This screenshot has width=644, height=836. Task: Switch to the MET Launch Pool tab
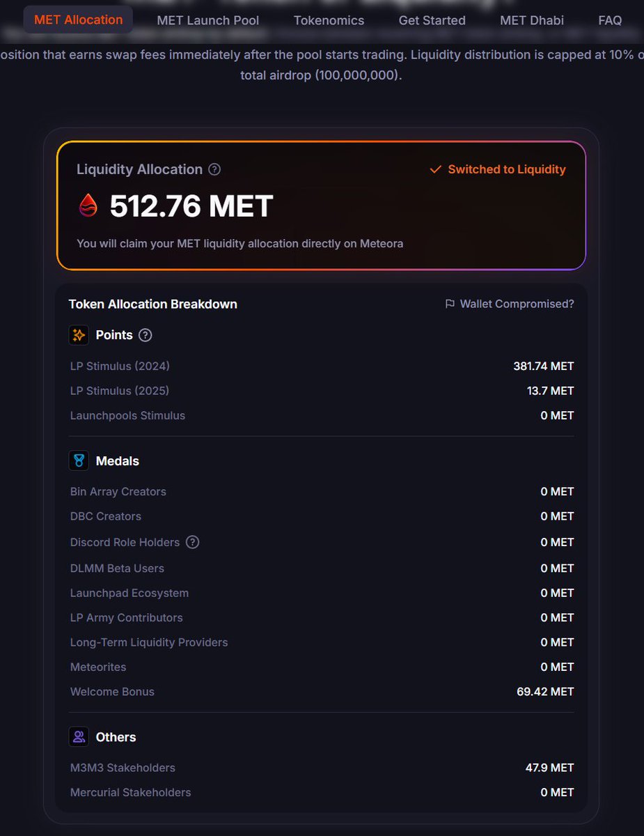[x=207, y=20]
